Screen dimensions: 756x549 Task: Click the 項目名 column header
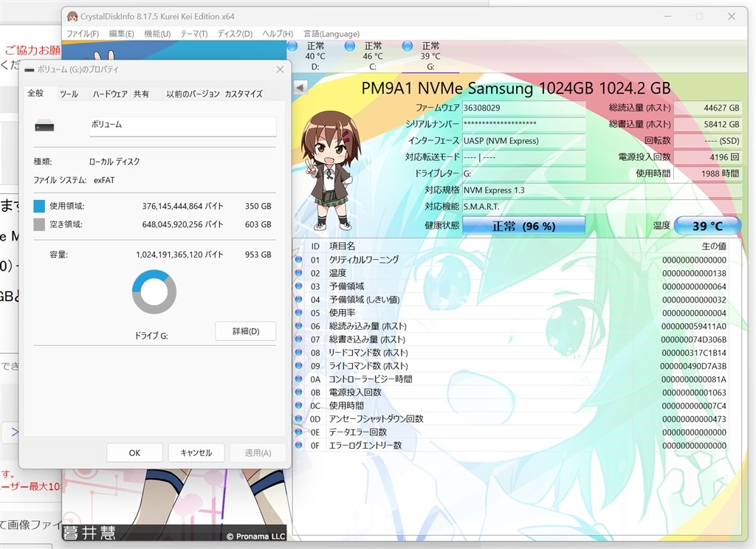(342, 246)
